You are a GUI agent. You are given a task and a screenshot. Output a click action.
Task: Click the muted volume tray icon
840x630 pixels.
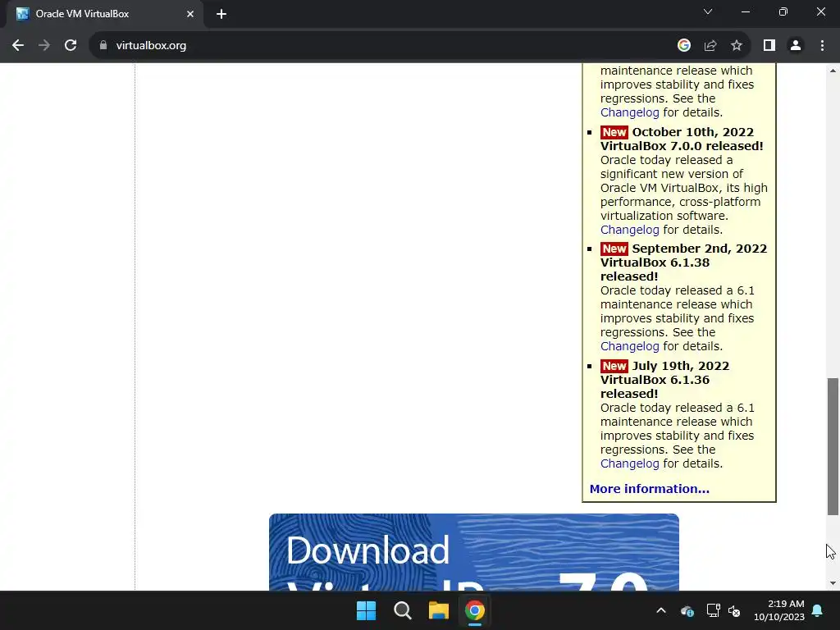pyautogui.click(x=734, y=610)
